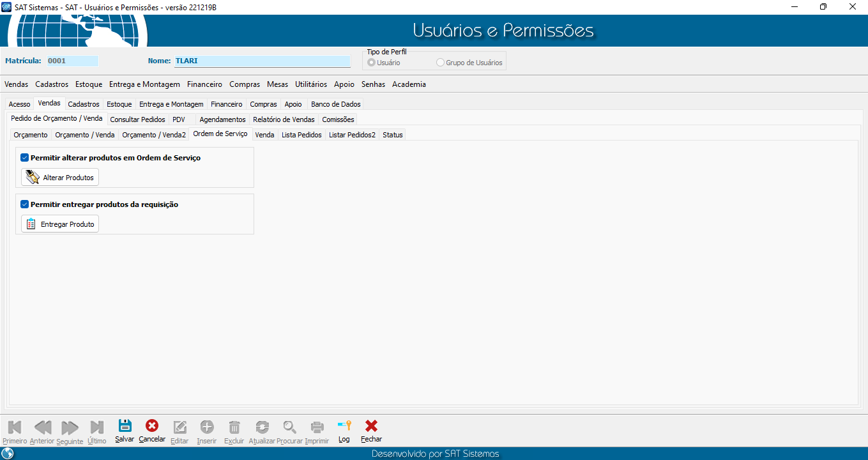This screenshot has width=868, height=460.
Task: Click the Salvar floppy disk icon
Action: [x=125, y=426]
